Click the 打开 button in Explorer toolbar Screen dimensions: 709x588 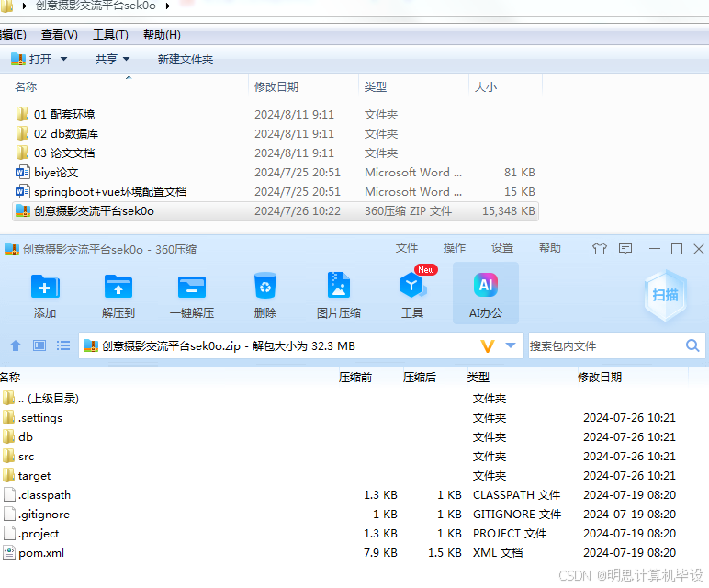(31, 59)
